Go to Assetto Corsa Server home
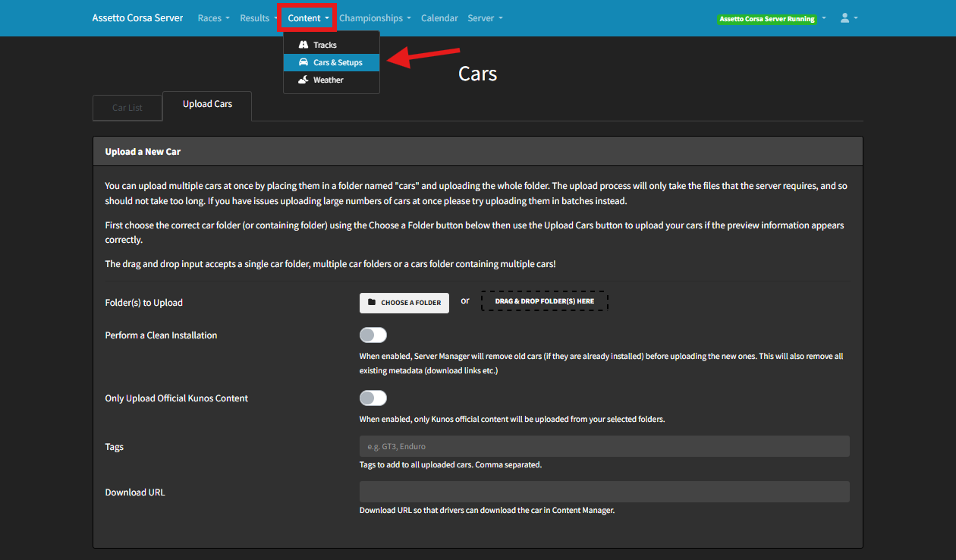Screen dimensions: 956x560 [137, 17]
